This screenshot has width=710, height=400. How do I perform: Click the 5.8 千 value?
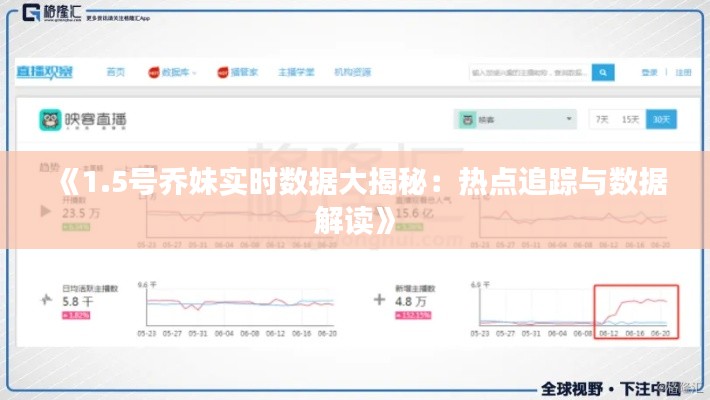pyautogui.click(x=78, y=302)
